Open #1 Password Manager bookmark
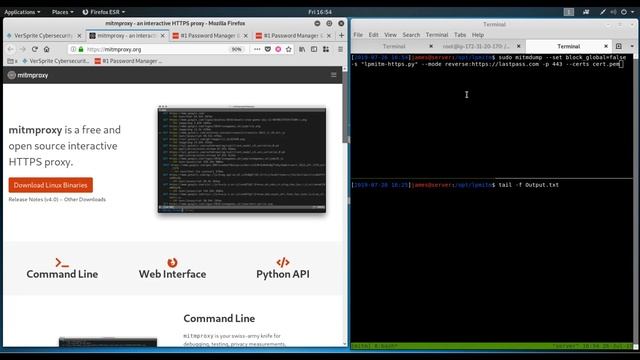 [x=129, y=61]
